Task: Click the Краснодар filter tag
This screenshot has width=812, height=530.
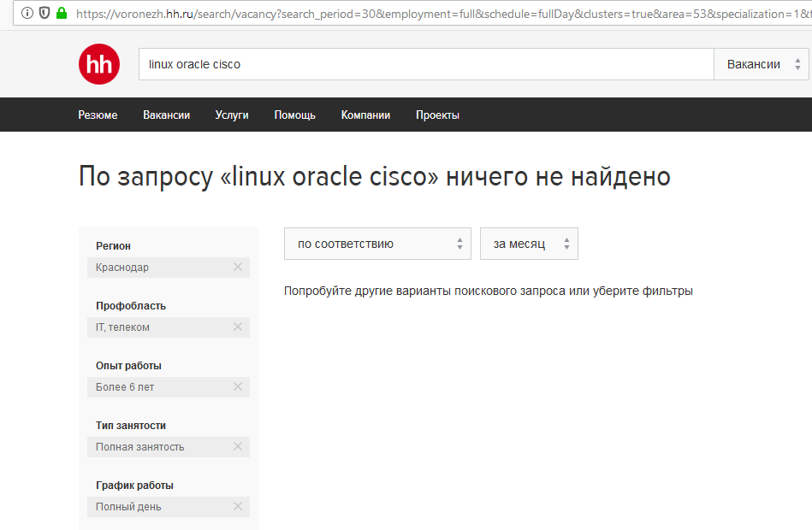Action: tap(169, 268)
